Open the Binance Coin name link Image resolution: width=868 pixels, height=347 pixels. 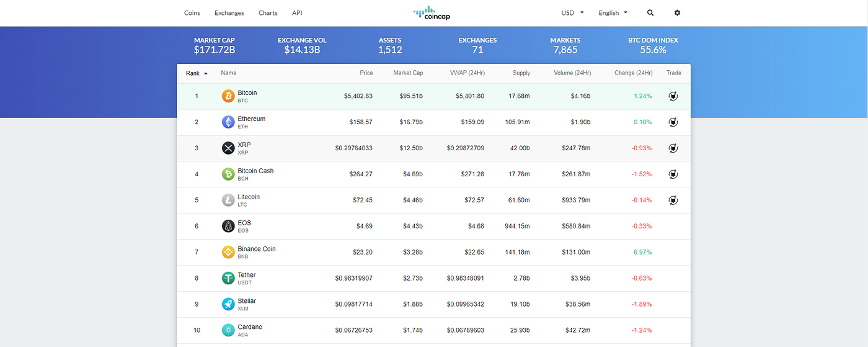[x=257, y=249]
